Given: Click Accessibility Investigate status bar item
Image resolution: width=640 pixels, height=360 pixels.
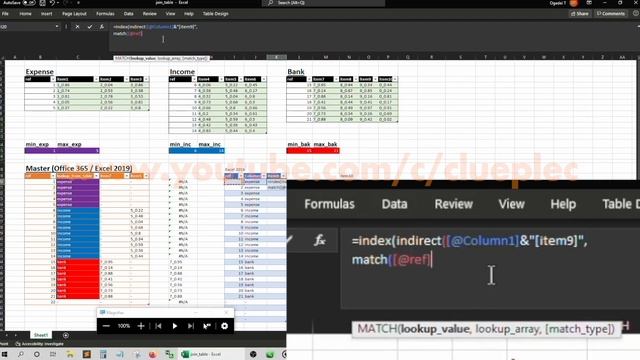Looking at the screenshot, I should [x=39, y=344].
